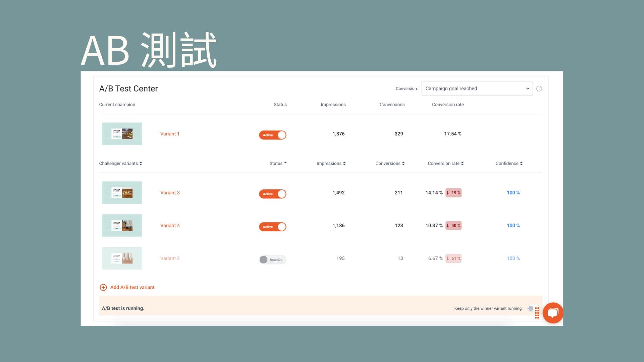This screenshot has height=362, width=644.
Task: Open the chat support bubble
Action: pos(553,312)
